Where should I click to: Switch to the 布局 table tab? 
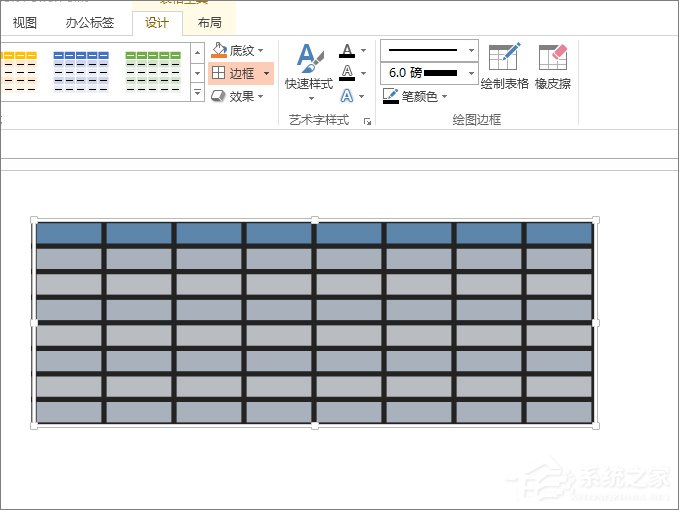(210, 23)
